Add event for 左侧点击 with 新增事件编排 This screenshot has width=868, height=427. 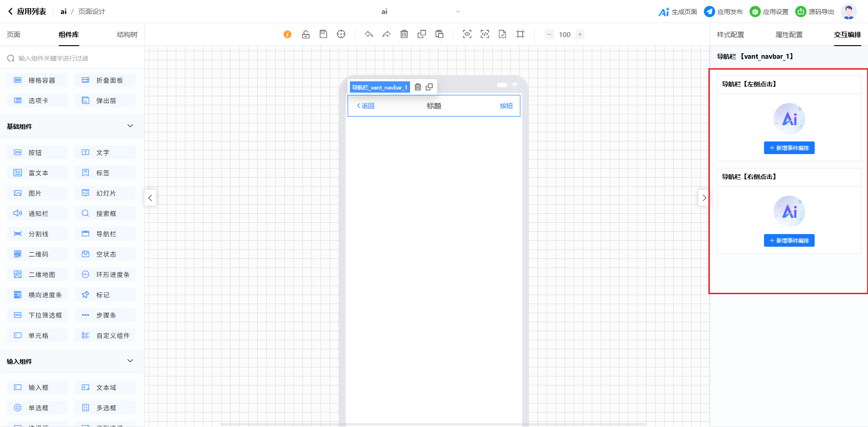789,148
